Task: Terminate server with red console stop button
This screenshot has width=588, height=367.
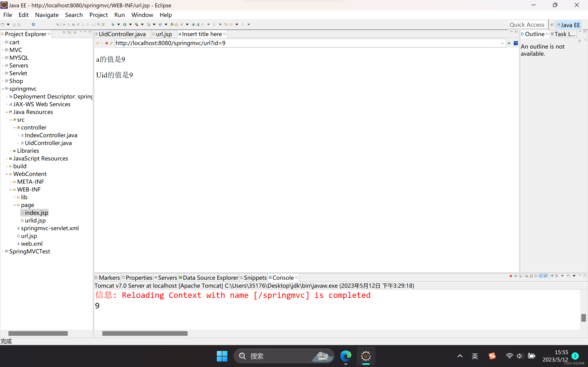Action: (x=511, y=276)
